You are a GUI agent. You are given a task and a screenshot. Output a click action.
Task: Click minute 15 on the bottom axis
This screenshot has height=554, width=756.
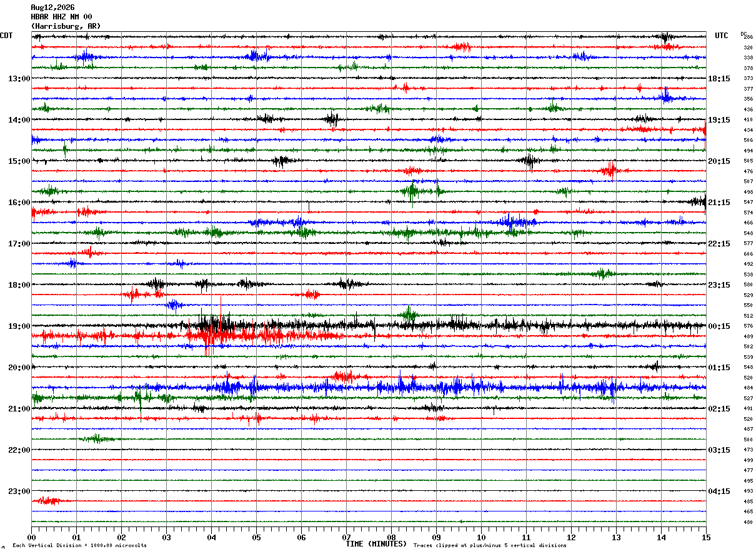[x=706, y=537]
